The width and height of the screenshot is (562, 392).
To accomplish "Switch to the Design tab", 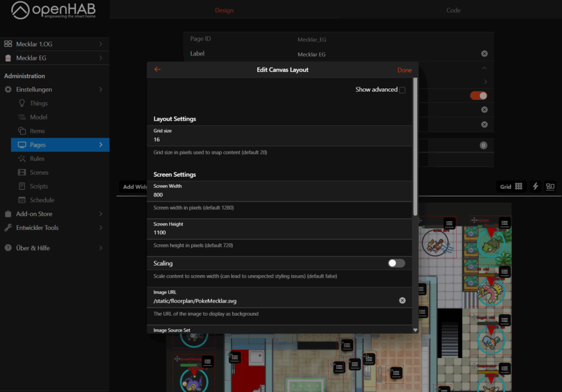I will 224,10.
